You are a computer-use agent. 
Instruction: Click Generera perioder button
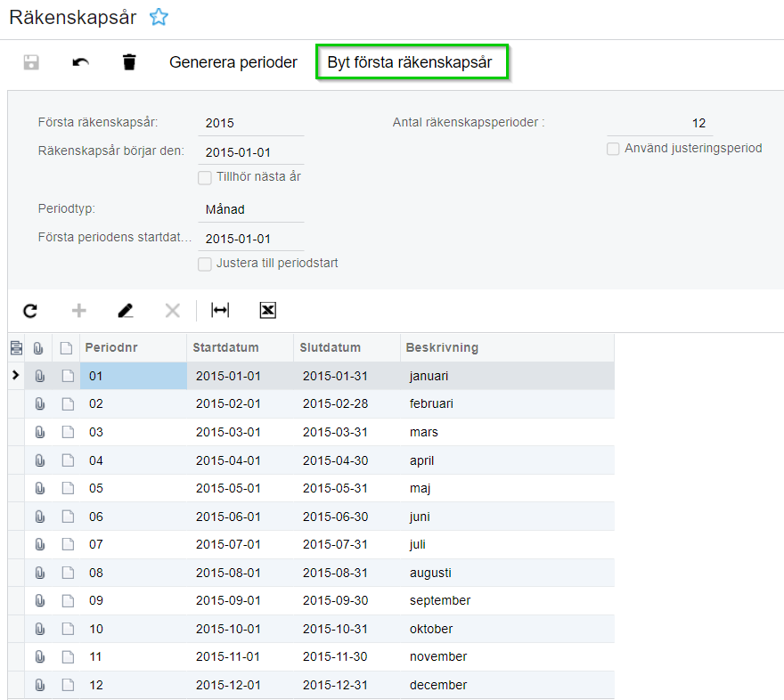click(233, 62)
